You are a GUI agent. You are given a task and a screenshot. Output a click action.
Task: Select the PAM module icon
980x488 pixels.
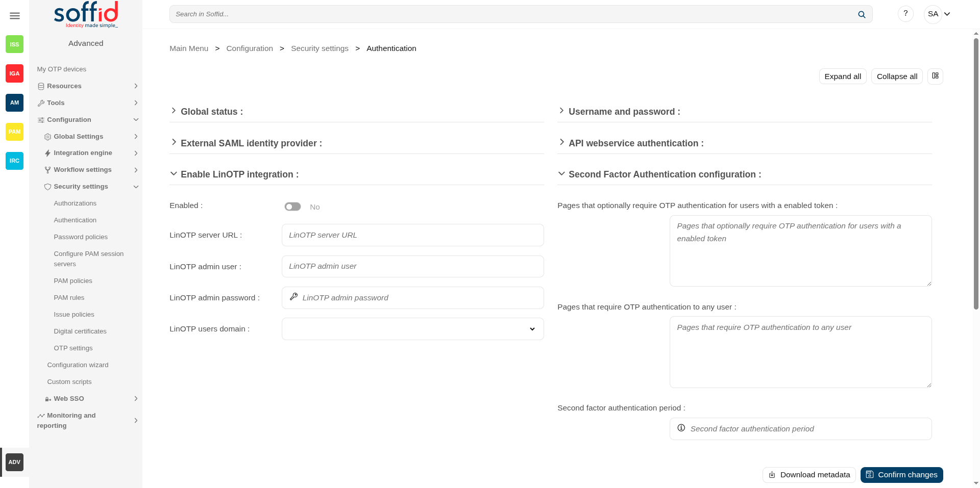pyautogui.click(x=14, y=132)
